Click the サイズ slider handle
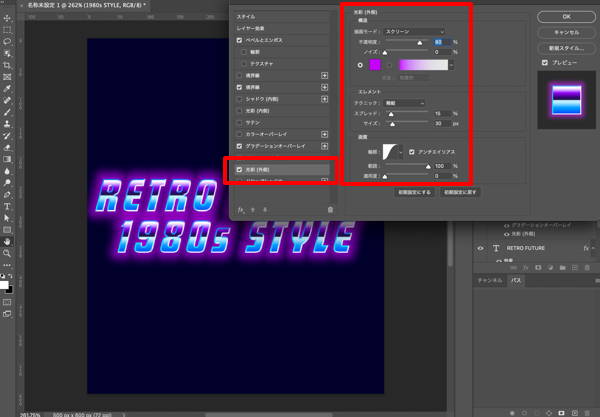The height and width of the screenshot is (417, 600). tap(393, 124)
